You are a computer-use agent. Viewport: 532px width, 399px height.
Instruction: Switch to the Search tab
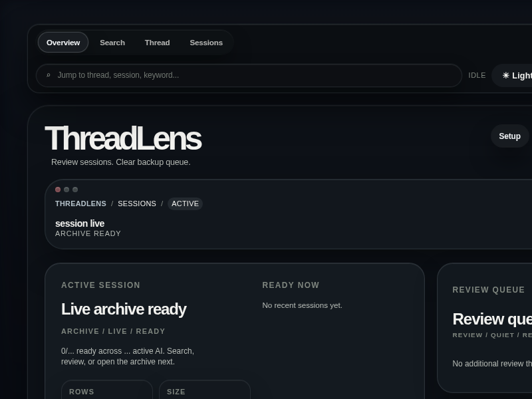(112, 43)
